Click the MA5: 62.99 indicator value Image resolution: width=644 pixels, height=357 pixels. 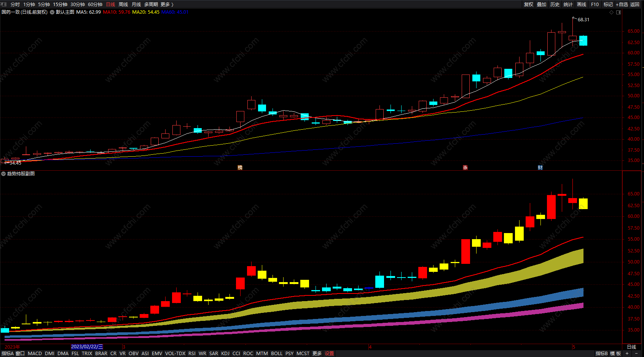88,12
